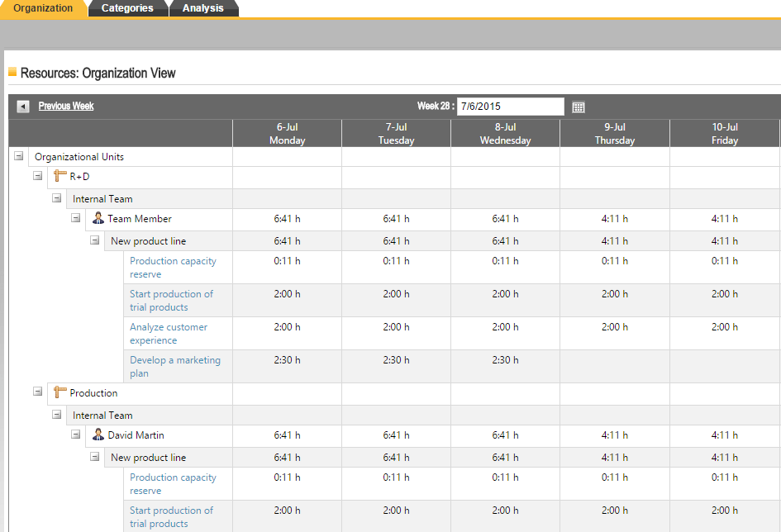Collapse the Internal Team under Production
781x532 pixels.
click(x=56, y=414)
